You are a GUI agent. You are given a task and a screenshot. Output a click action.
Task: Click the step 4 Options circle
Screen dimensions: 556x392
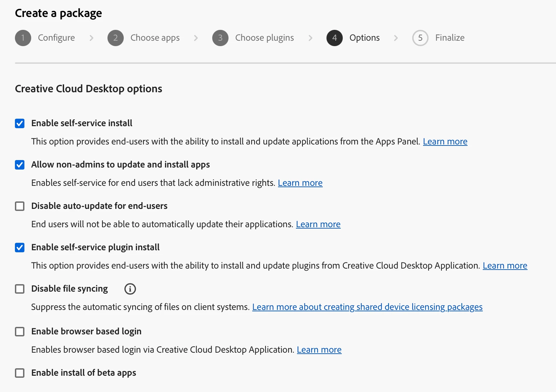(335, 38)
